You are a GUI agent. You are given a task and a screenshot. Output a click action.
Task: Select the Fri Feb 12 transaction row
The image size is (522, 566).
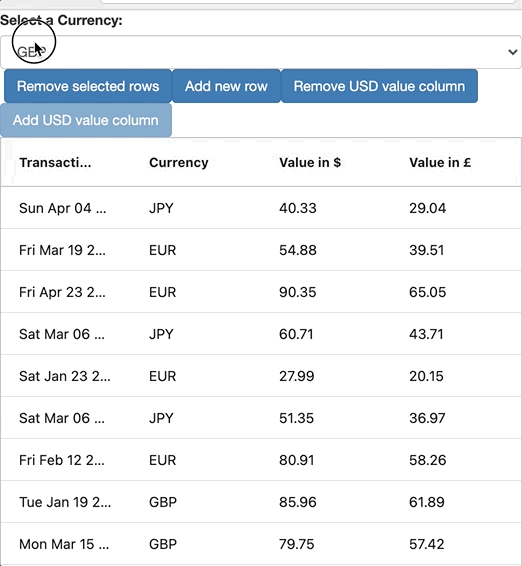261,460
